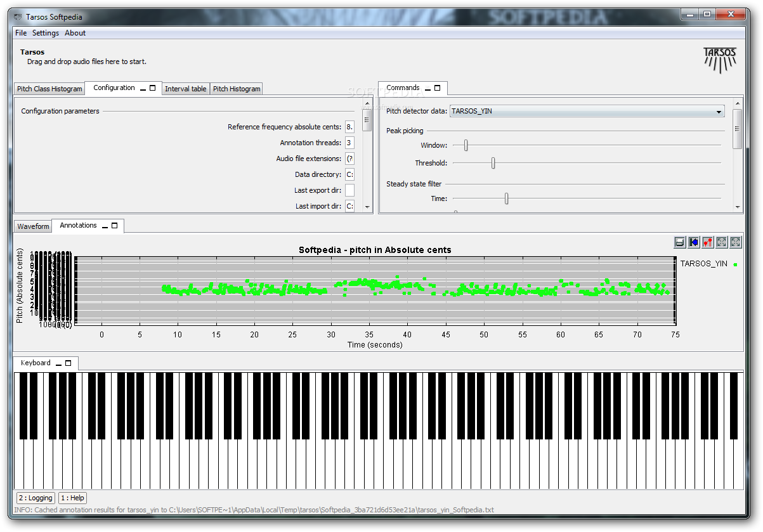Maximize the Keyboard panel
This screenshot has height=532, width=763.
pos(68,363)
